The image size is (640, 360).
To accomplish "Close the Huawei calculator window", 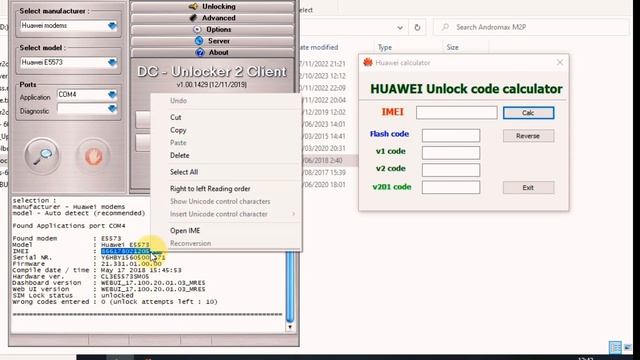I will [560, 62].
